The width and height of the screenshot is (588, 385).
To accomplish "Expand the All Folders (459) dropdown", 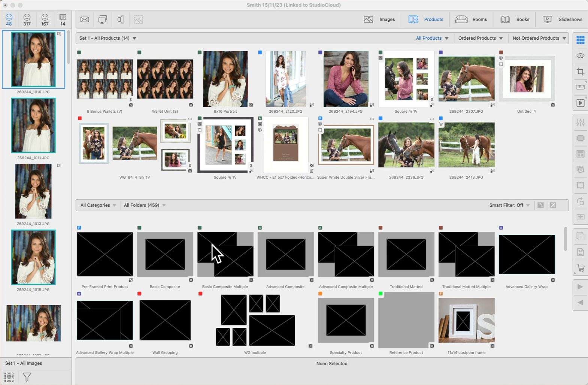I will [x=145, y=205].
